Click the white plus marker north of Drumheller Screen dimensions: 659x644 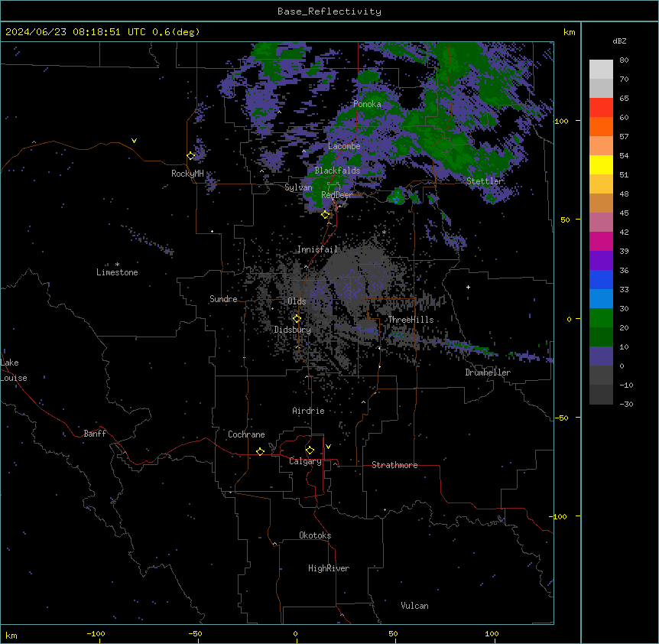468,287
